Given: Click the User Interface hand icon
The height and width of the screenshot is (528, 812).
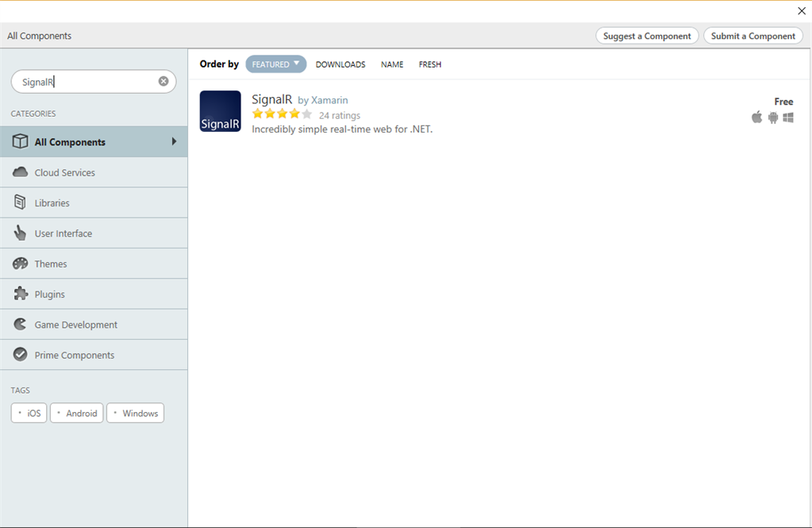Looking at the screenshot, I should (x=20, y=233).
